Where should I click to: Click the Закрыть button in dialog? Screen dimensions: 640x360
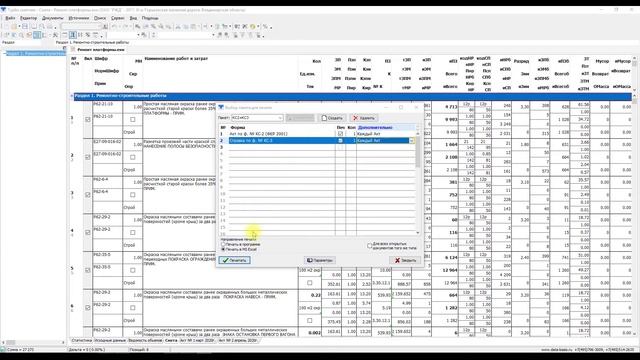(x=405, y=260)
